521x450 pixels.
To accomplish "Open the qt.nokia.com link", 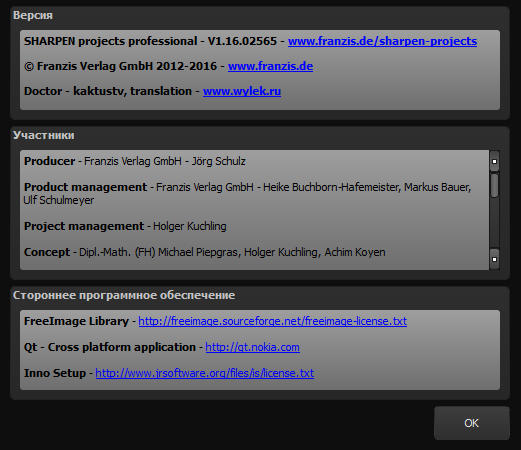I will point(252,347).
